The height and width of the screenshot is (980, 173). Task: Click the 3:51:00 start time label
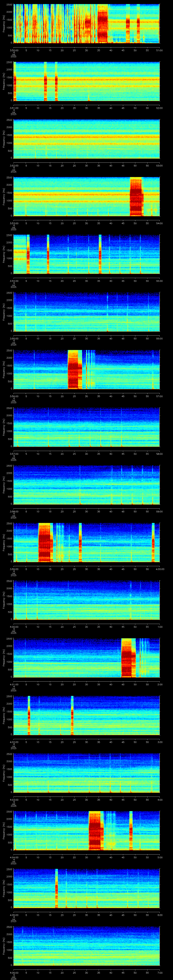14,108
